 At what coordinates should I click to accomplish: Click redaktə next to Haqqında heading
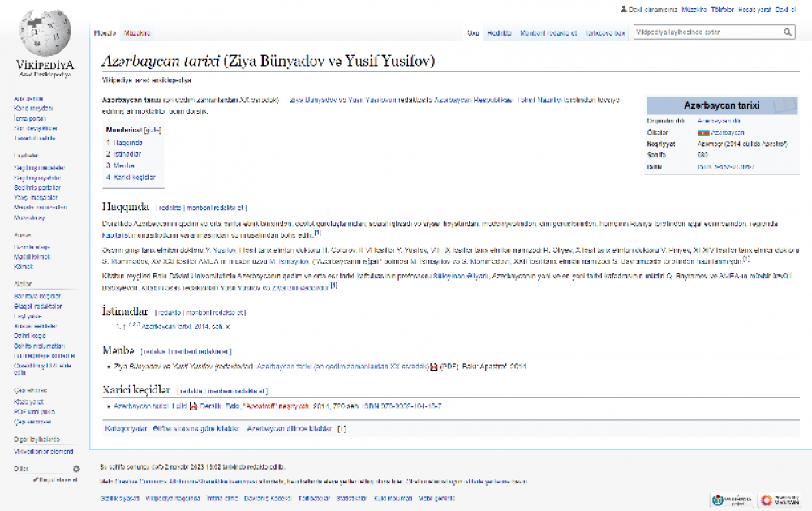tap(170, 208)
